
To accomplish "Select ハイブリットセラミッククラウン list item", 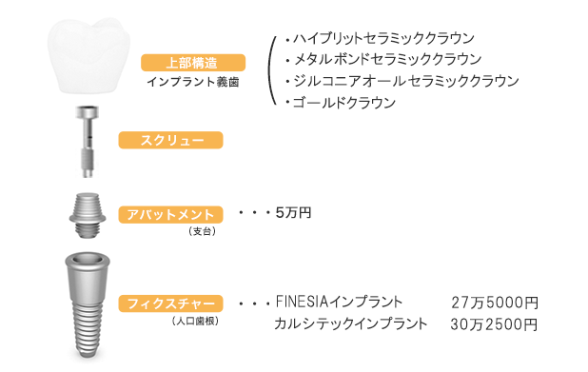I will tap(380, 38).
